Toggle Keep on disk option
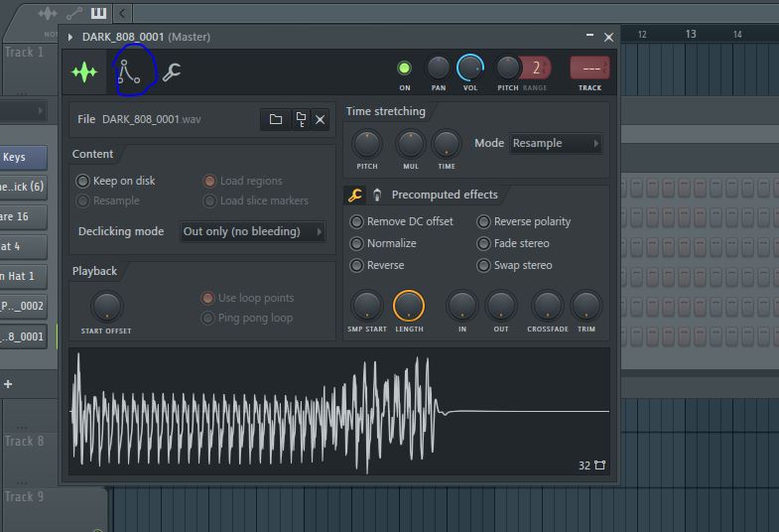Screen dimensions: 779x532 83,181
